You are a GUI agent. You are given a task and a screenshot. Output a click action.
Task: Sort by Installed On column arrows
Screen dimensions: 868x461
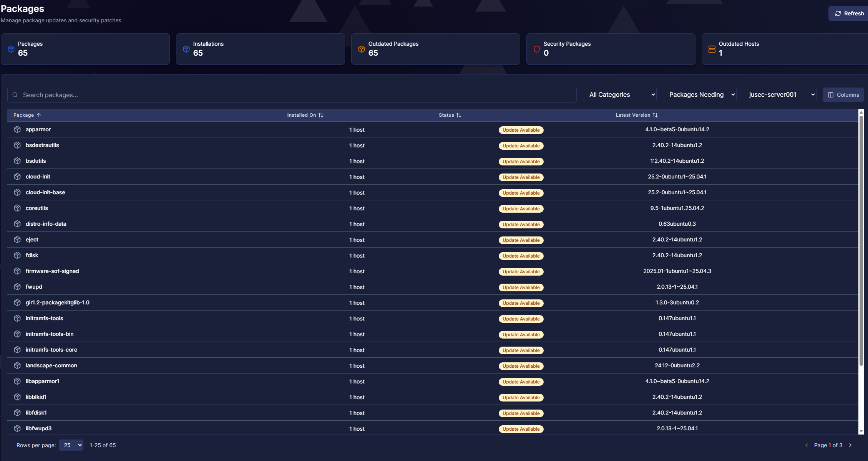pos(321,115)
